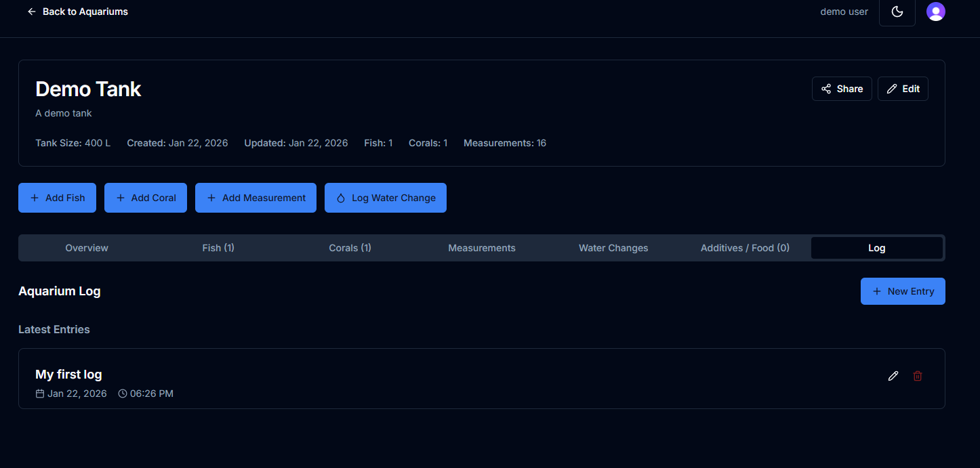Create a New Entry in the log

[x=902, y=291]
